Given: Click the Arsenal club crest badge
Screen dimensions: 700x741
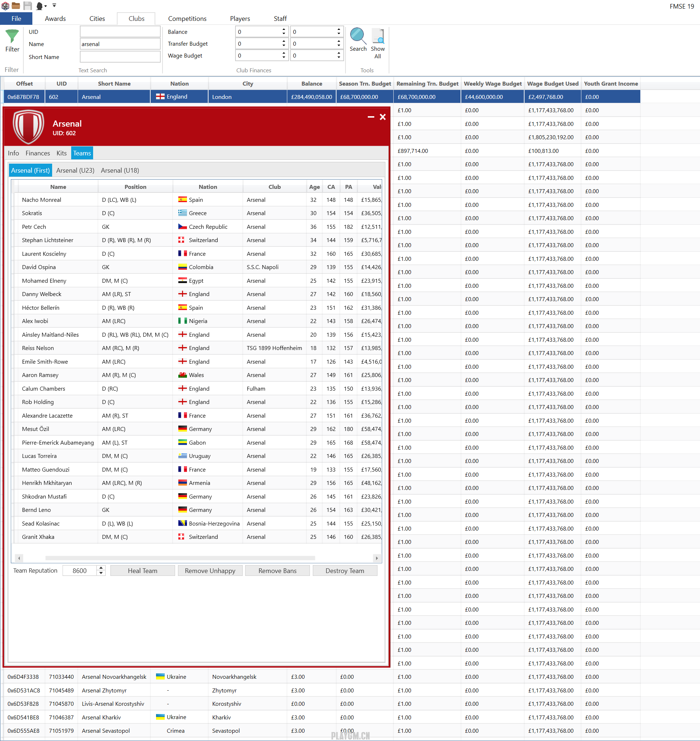Looking at the screenshot, I should (x=28, y=127).
